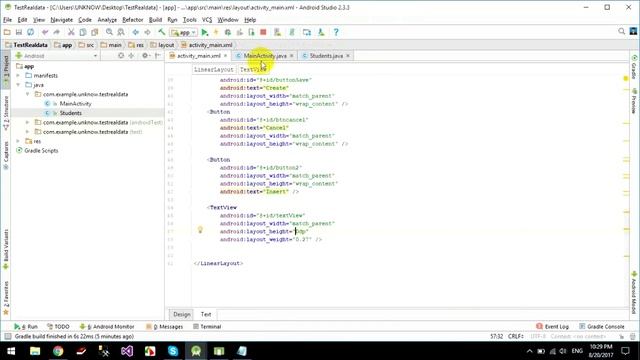
Task: Close the activity_main.xml tab
Action: click(225, 56)
